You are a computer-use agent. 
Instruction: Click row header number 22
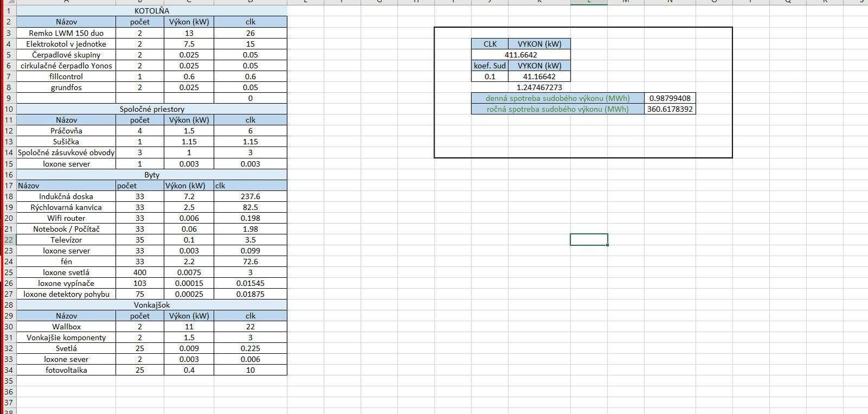point(8,240)
